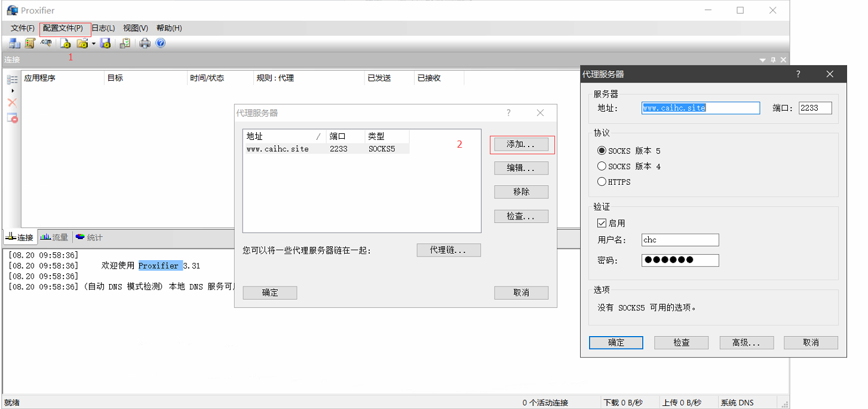Click the 连接 panel pin icon
The image size is (868, 409).
pos(773,60)
